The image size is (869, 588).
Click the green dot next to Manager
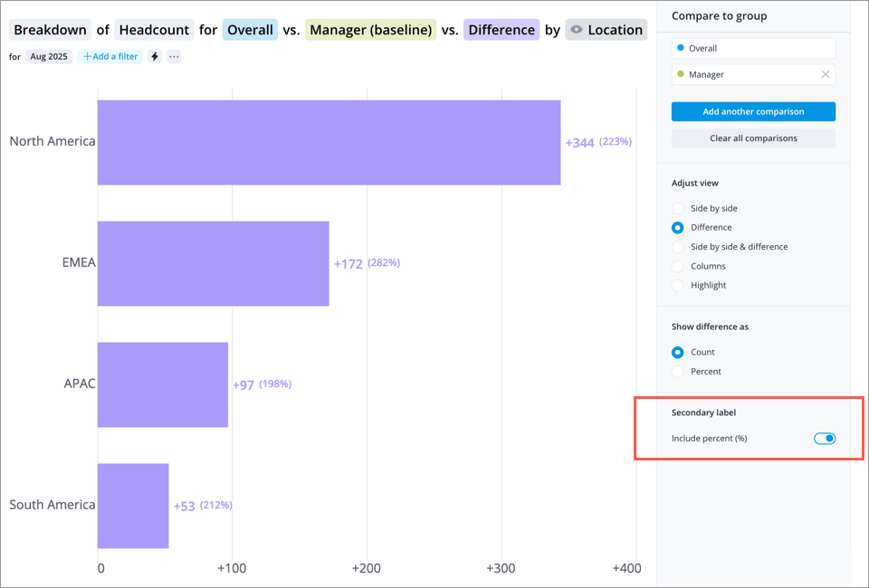click(681, 74)
